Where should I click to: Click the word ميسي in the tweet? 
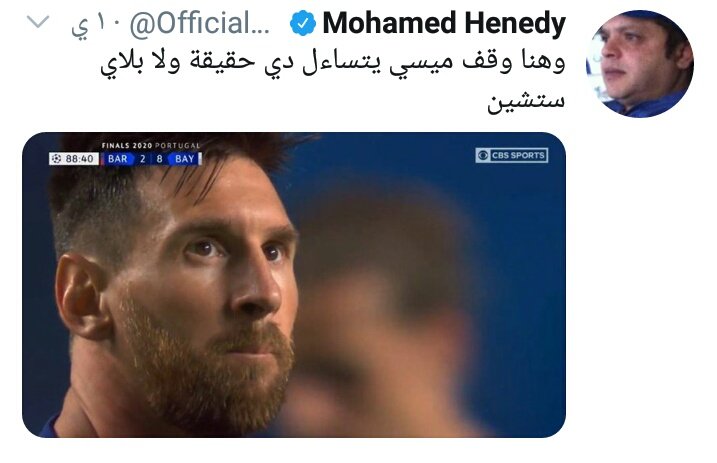pos(421,64)
